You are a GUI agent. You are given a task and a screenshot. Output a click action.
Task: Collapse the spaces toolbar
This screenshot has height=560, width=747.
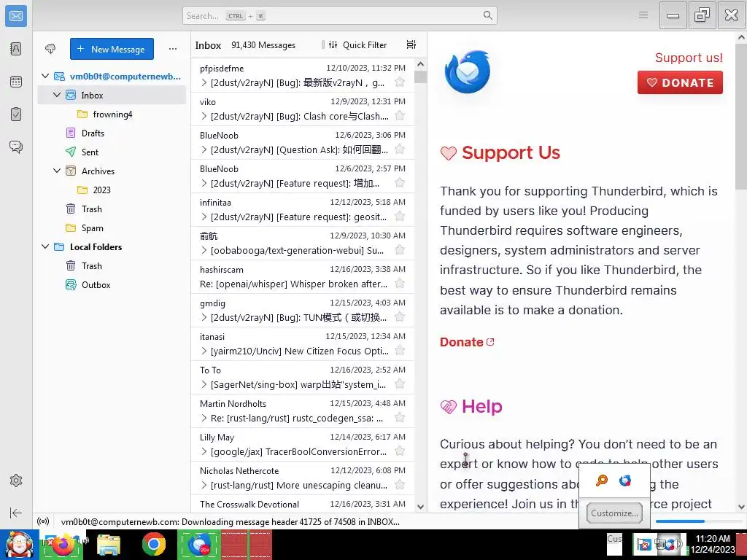click(x=16, y=513)
